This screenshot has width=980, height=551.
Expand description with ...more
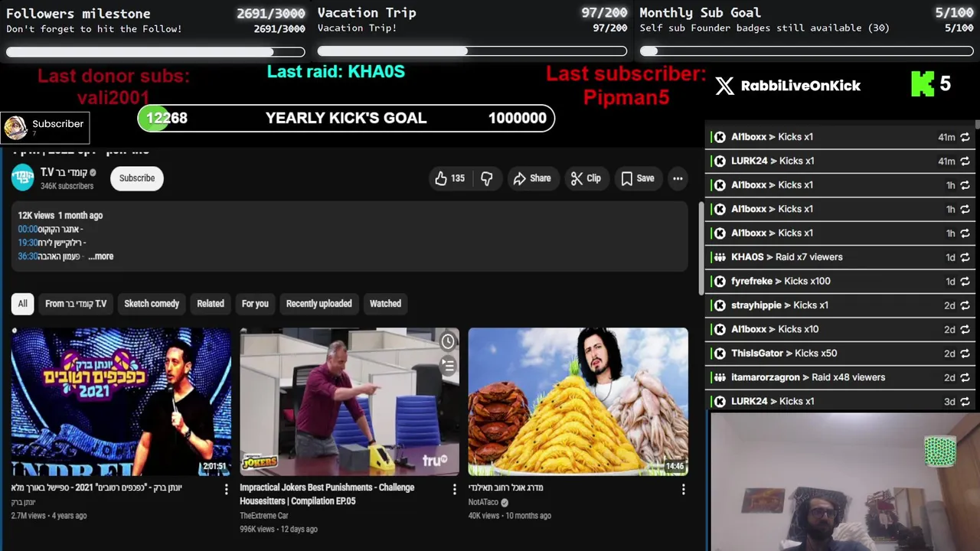pos(100,256)
